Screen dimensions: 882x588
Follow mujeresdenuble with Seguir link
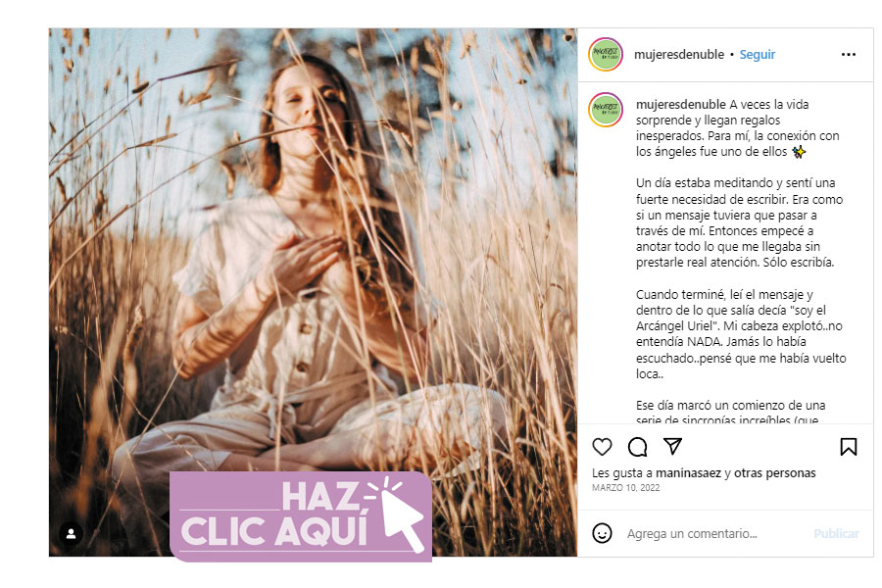tap(758, 55)
